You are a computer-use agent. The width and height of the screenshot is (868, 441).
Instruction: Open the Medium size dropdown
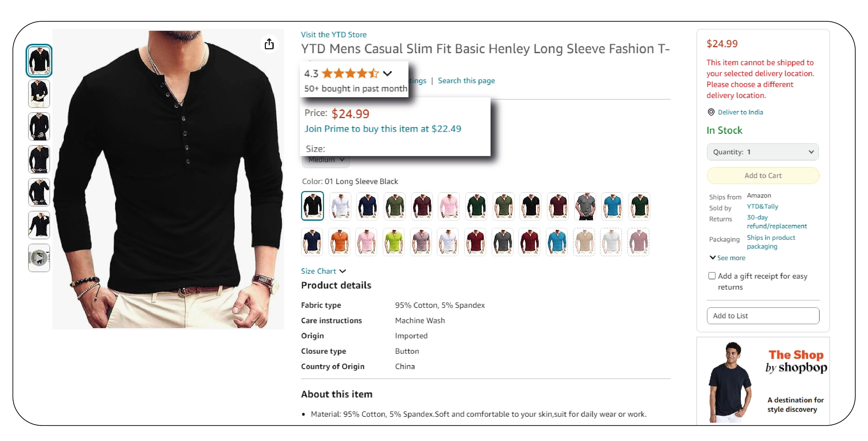pyautogui.click(x=326, y=160)
